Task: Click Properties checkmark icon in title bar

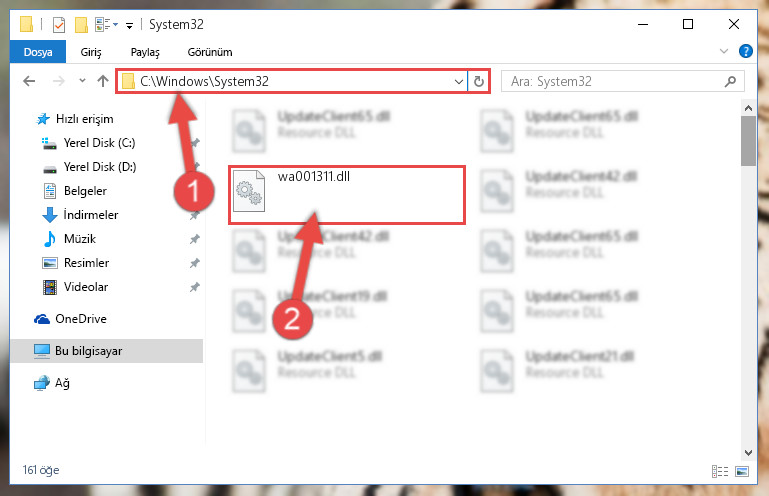Action: point(58,25)
